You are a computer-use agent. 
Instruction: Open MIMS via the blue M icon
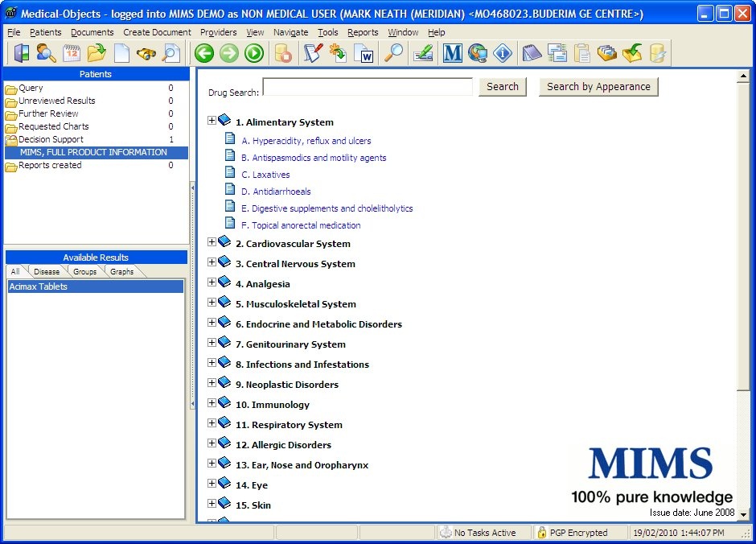[452, 53]
